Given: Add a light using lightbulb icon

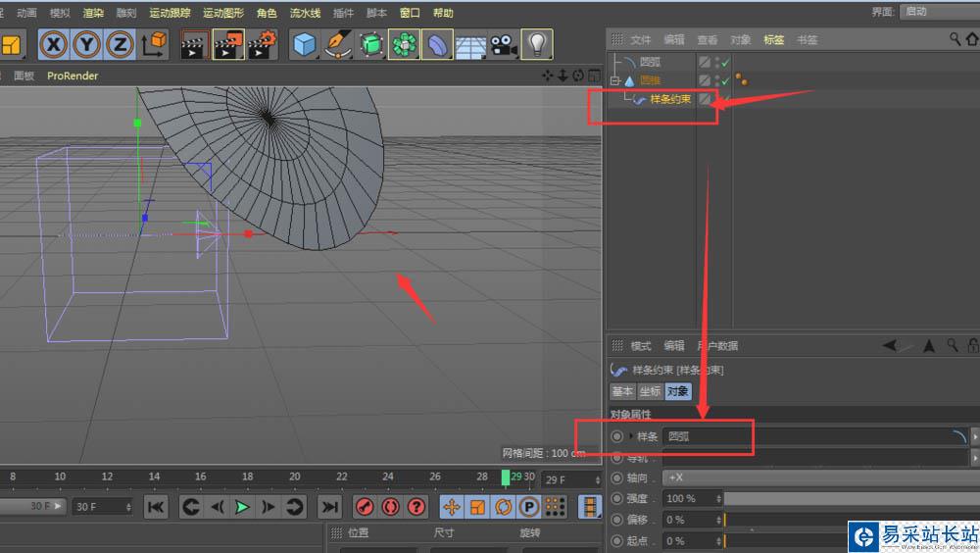Looking at the screenshot, I should (536, 44).
